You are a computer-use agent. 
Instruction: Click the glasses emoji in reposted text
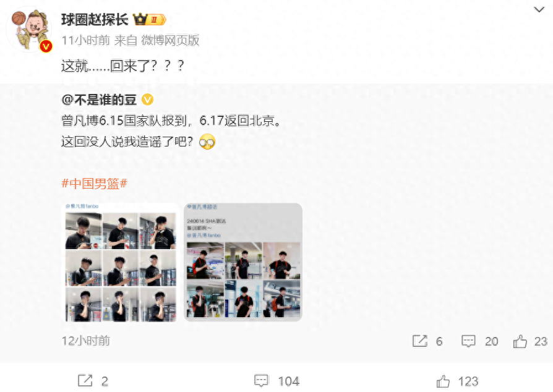tap(207, 142)
